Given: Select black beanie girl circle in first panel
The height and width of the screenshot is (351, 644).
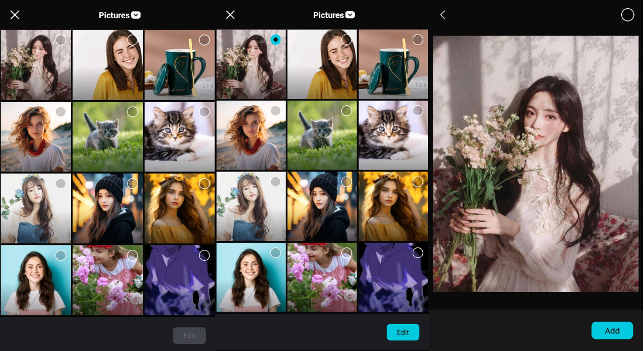Looking at the screenshot, I should (x=132, y=184).
